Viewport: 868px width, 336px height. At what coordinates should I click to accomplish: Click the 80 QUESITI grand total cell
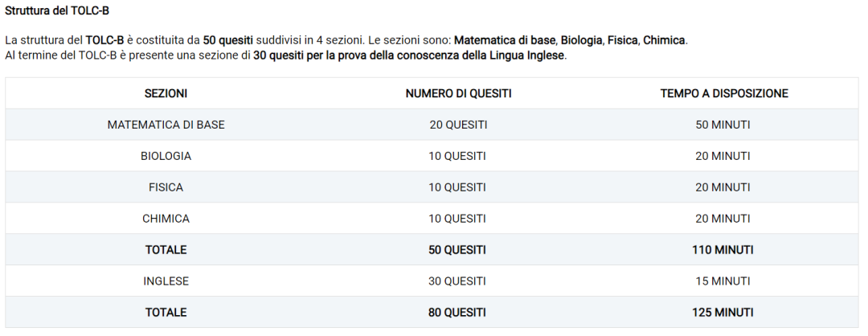(458, 313)
